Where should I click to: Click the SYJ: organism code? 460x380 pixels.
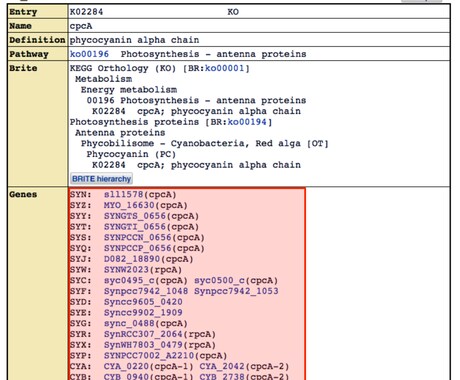80,259
